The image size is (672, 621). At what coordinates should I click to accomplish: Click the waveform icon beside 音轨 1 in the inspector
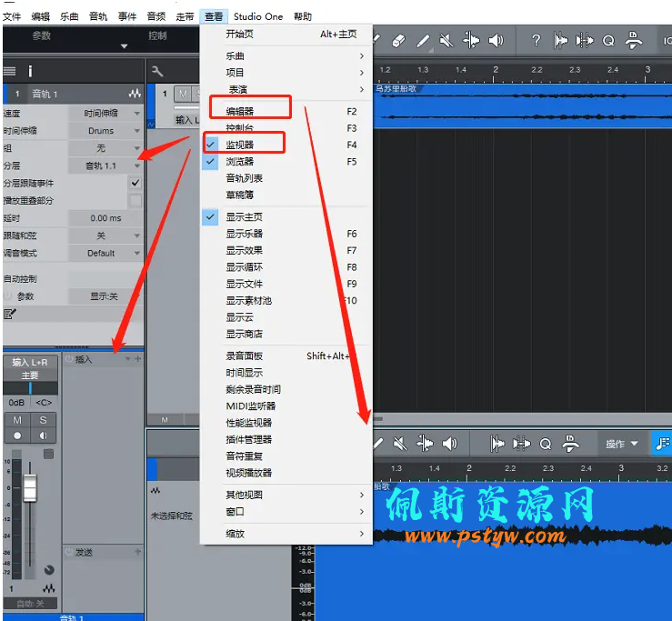tap(135, 94)
